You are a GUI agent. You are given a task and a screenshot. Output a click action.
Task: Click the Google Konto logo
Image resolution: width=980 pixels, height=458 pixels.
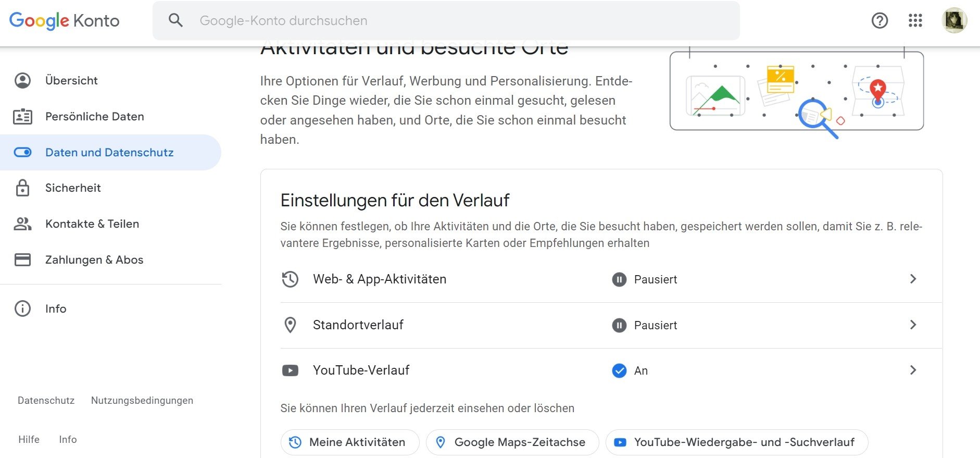pos(65,20)
